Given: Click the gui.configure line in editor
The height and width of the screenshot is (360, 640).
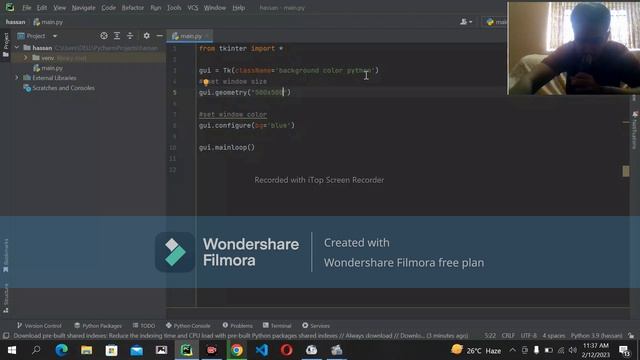Looking at the screenshot, I should point(247,125).
